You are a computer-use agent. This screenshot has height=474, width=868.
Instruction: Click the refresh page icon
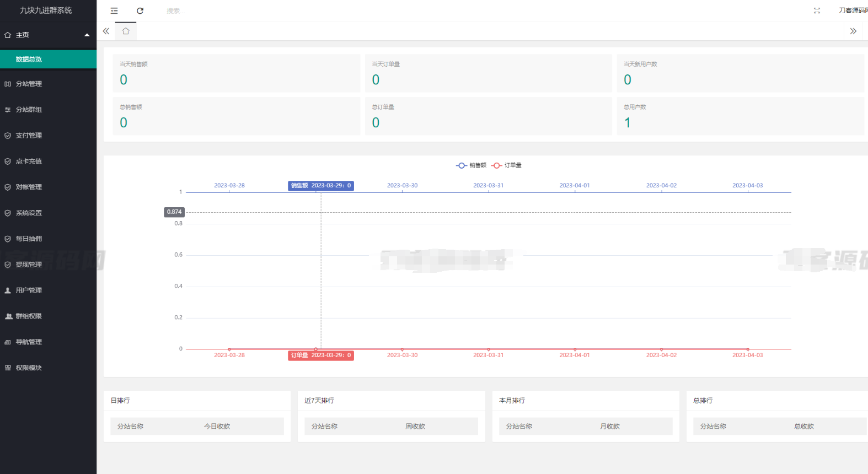[x=140, y=10]
